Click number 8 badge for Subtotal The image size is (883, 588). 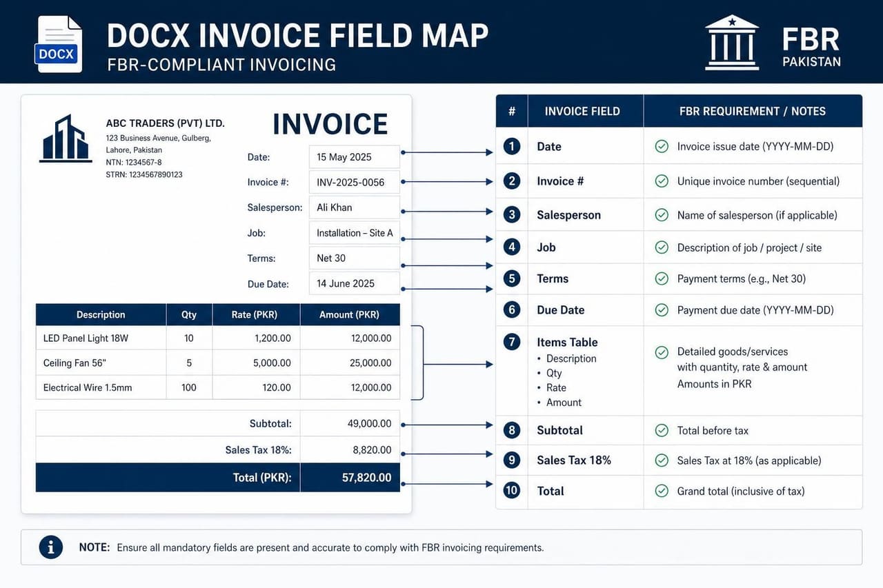tap(512, 430)
